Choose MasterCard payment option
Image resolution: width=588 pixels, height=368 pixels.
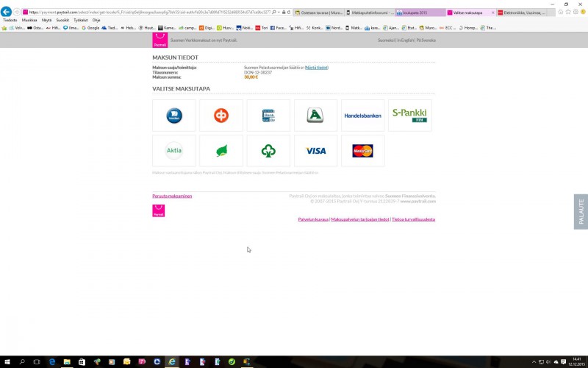point(362,151)
